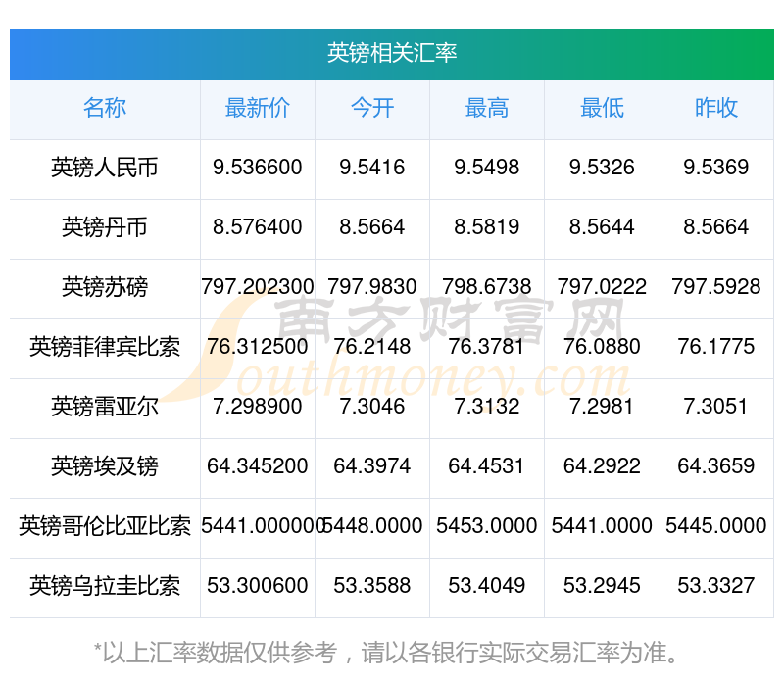784x684 pixels.
Task: Click the 英镑乌拉圭比索 row name
Action: 105,585
